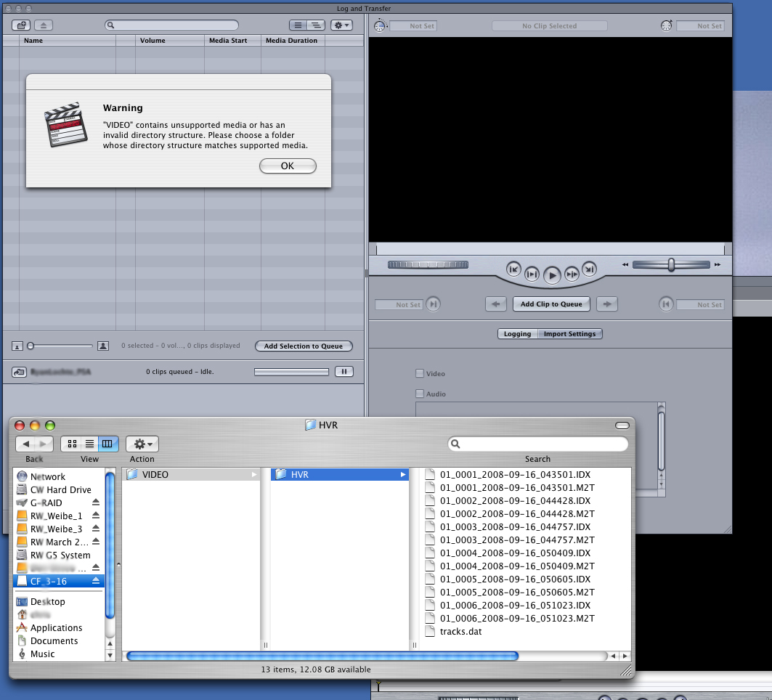Image resolution: width=772 pixels, height=700 pixels.
Task: Click the Add Folder icon in Log and Transfer
Action: pyautogui.click(x=21, y=25)
